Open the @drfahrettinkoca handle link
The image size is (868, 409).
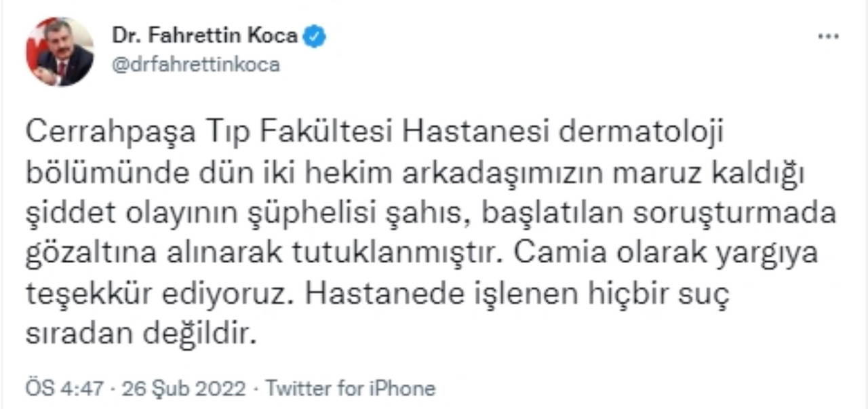coord(195,65)
